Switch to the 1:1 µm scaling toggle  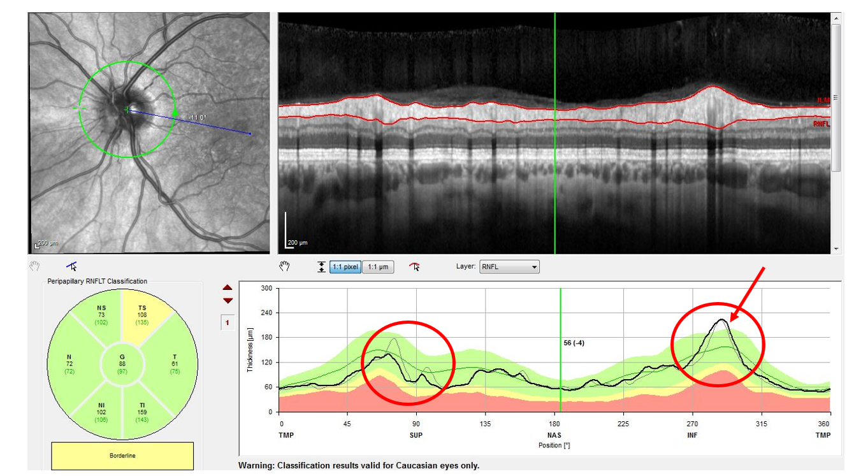point(378,267)
